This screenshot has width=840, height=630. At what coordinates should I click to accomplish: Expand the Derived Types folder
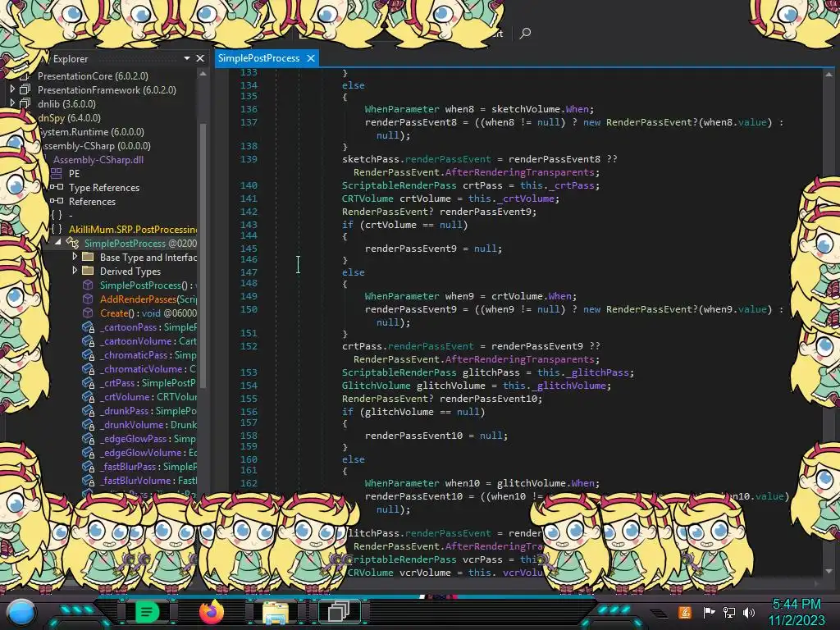75,271
